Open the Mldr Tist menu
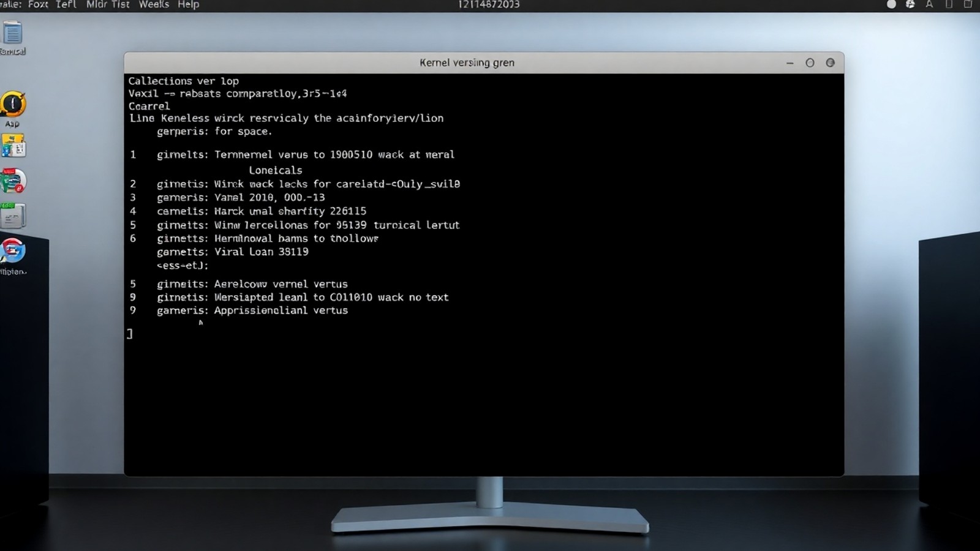 108,4
